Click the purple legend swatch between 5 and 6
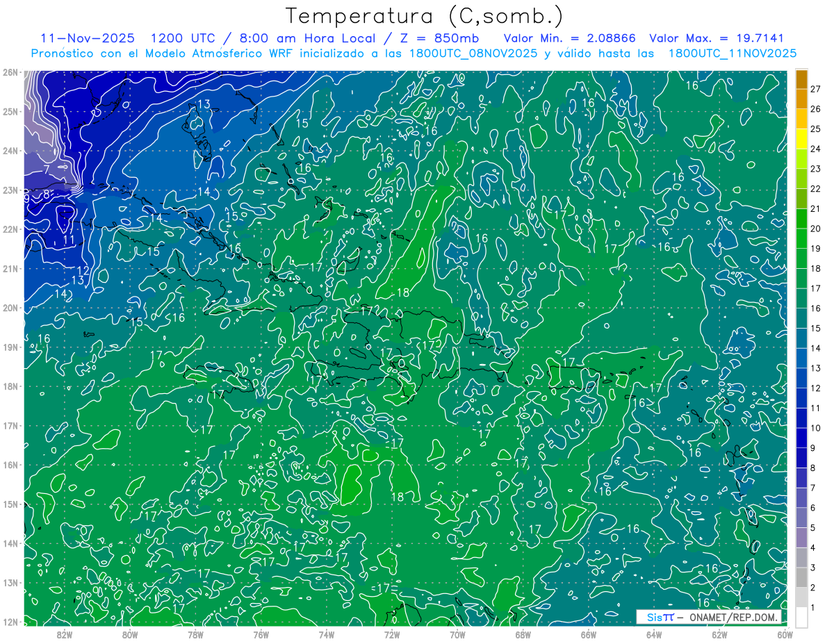 tap(801, 518)
